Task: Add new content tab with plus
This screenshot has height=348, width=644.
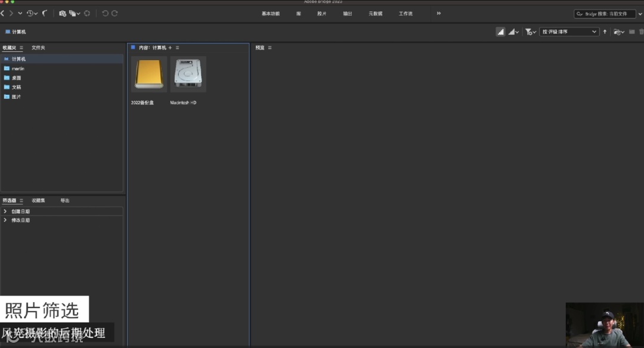Action: [170, 48]
